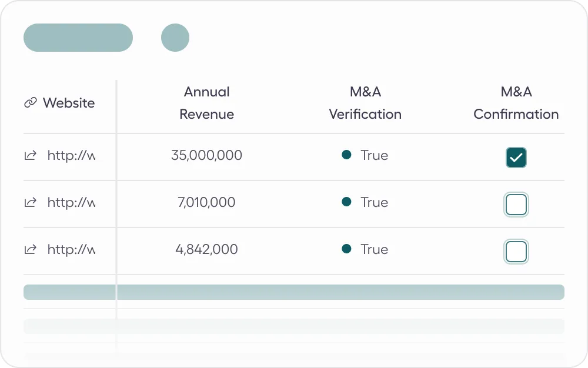Uncheck M&A Confirmation in the first row
This screenshot has height=368, width=588.
[516, 157]
